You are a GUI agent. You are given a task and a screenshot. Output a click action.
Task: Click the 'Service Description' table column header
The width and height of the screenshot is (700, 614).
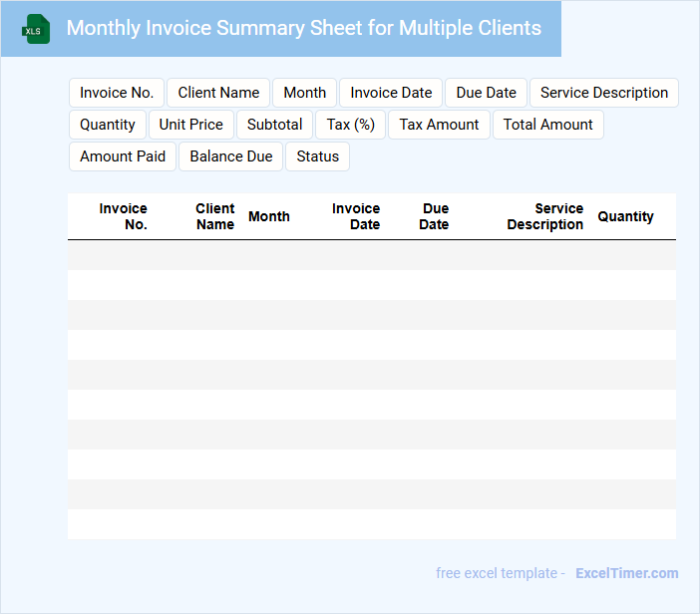pyautogui.click(x=544, y=216)
